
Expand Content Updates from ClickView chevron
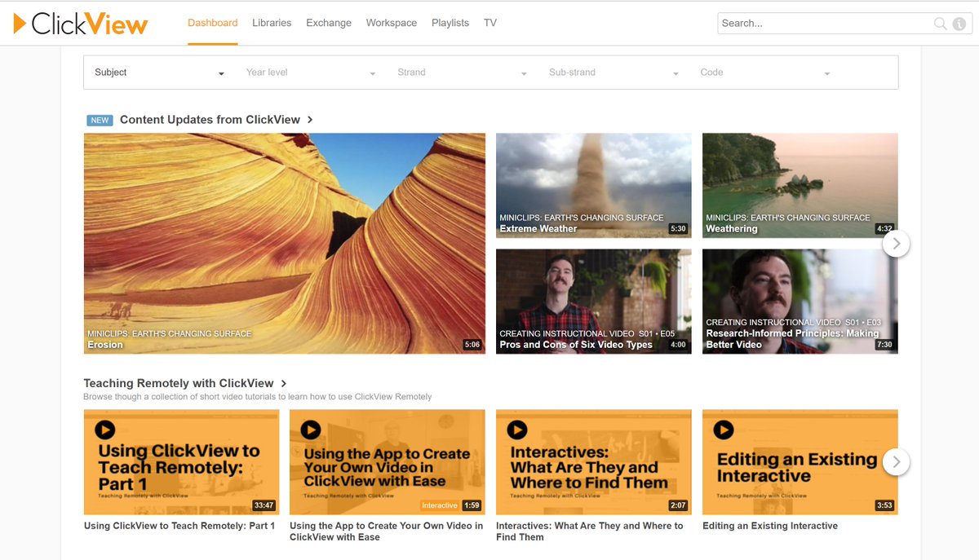[x=310, y=120]
